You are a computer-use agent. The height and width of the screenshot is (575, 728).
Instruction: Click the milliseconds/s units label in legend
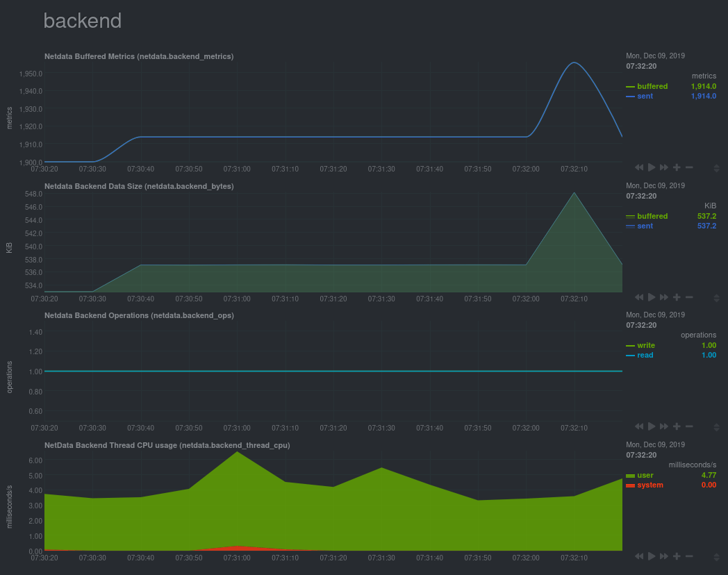pos(693,465)
